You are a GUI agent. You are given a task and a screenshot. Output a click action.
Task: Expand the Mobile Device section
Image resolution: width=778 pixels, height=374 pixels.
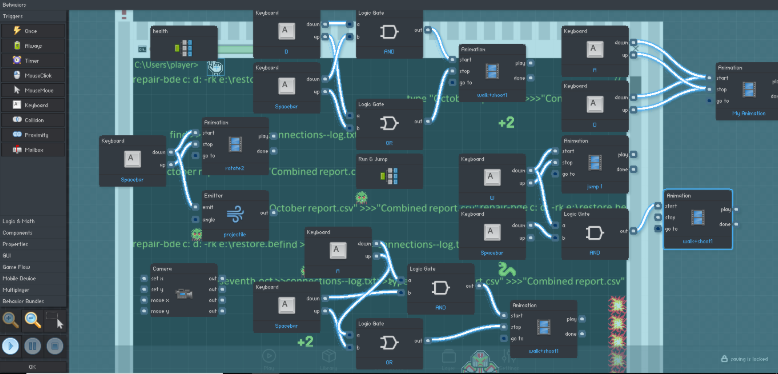[x=33, y=278]
